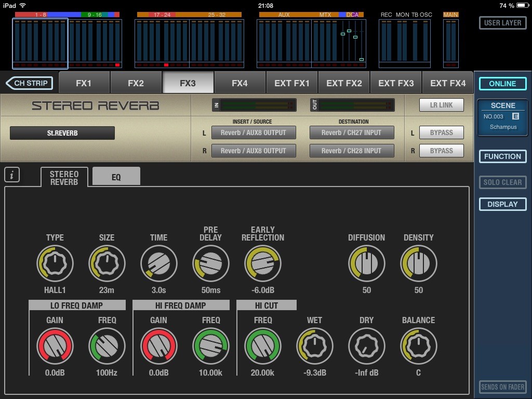Open the MTX and DCA meter bank
532x399 pixels.
click(339, 43)
